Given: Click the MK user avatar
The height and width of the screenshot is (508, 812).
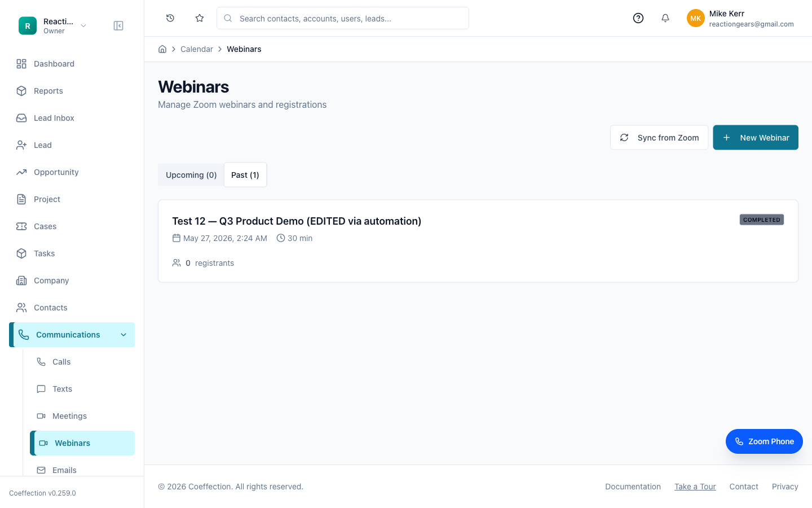Looking at the screenshot, I should [696, 18].
